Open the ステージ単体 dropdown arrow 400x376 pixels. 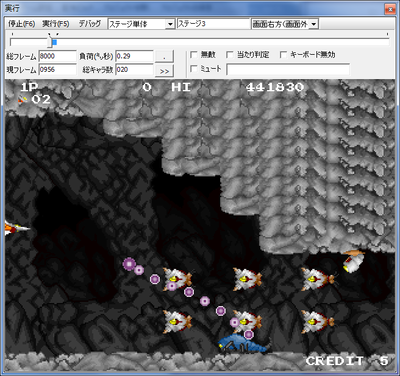click(x=170, y=24)
